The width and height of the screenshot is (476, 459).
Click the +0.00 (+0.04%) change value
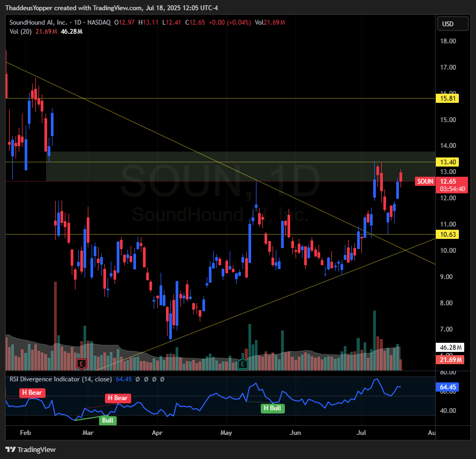(x=230, y=22)
